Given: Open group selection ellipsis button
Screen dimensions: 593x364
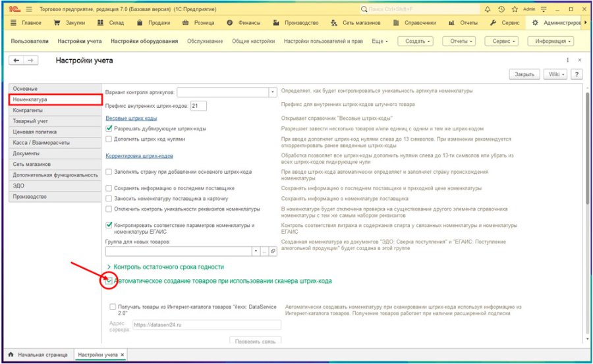Looking at the screenshot, I should click(264, 251).
